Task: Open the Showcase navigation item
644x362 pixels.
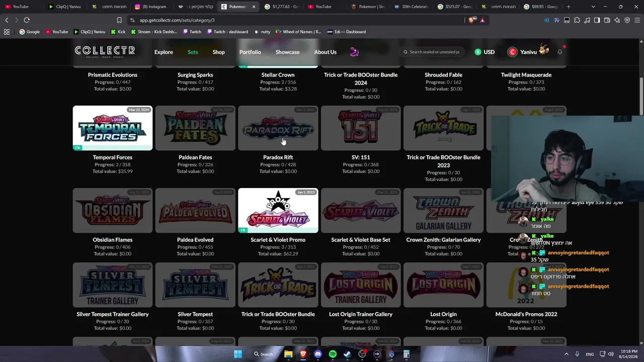Action: click(287, 52)
